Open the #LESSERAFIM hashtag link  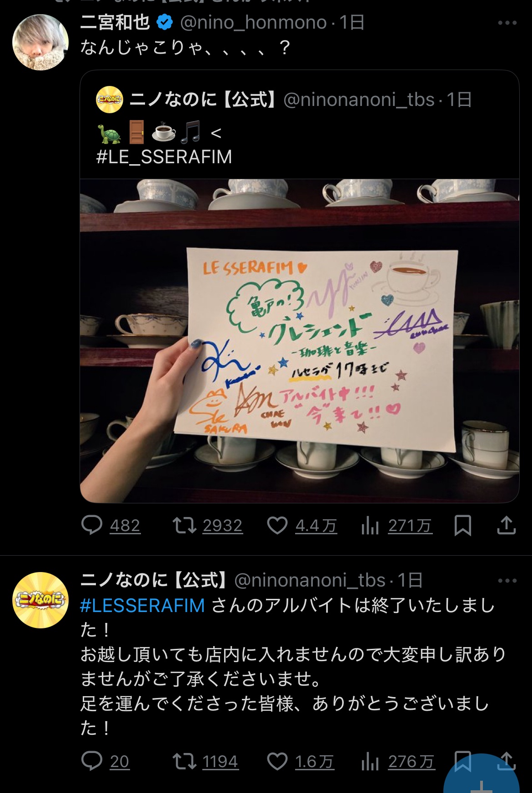(142, 606)
